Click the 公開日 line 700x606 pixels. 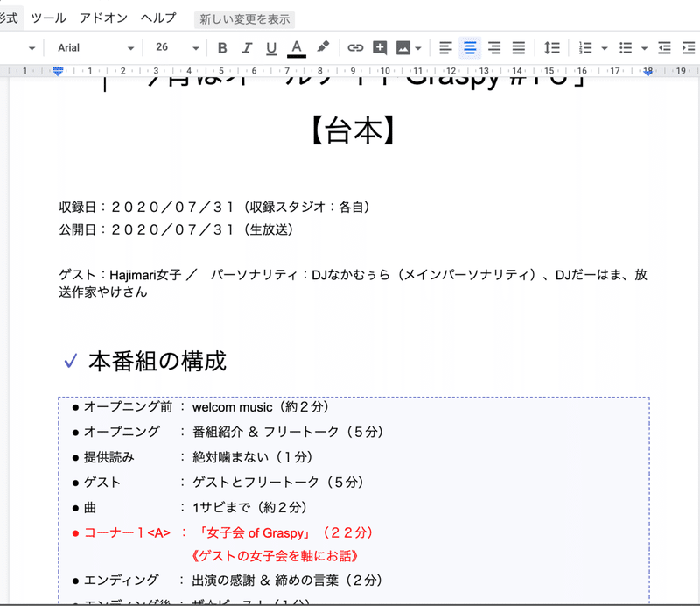[x=177, y=229]
